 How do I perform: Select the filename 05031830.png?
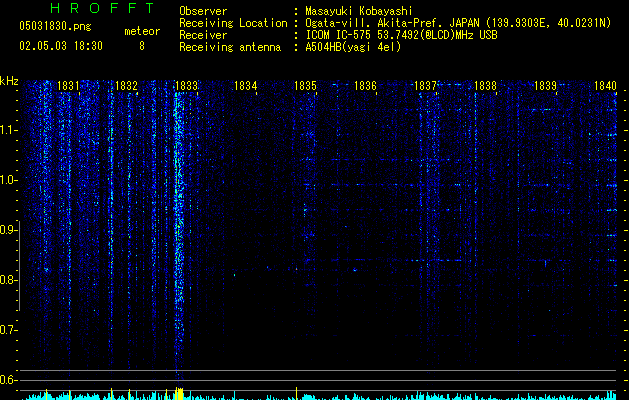(x=55, y=26)
